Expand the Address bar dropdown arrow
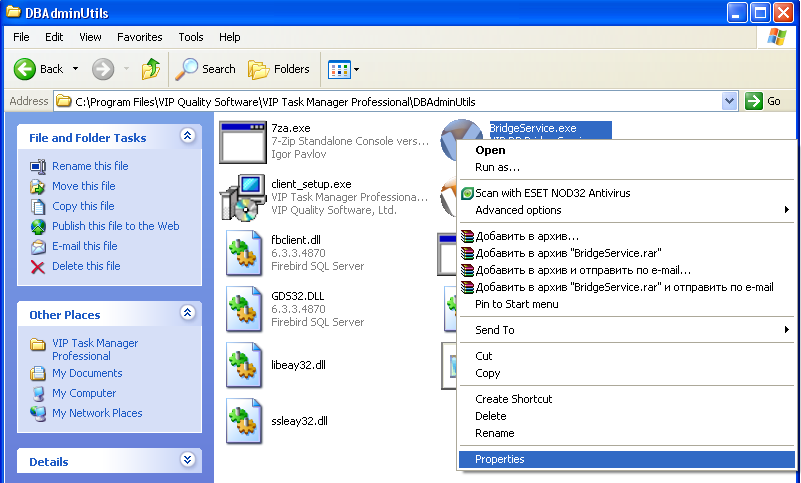The height and width of the screenshot is (483, 801). coord(729,101)
